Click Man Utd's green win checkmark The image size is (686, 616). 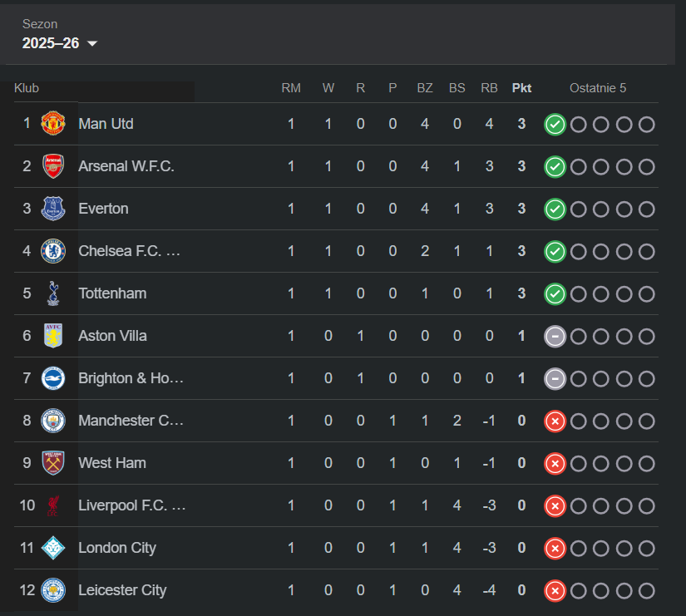click(x=555, y=124)
